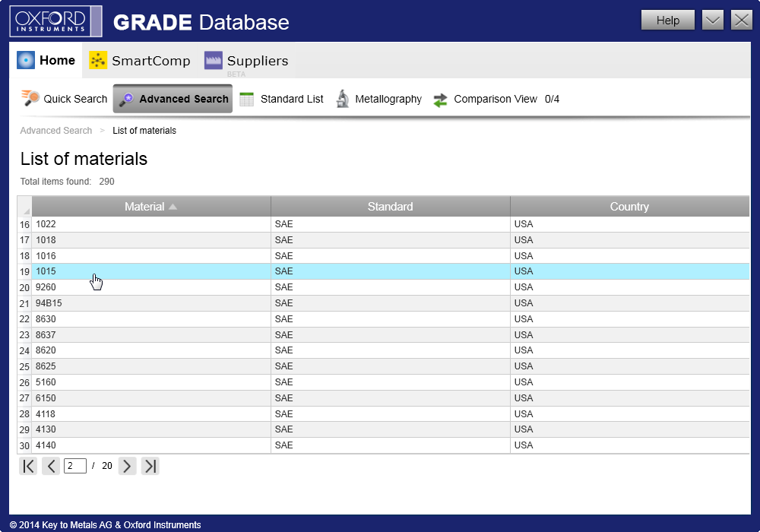The image size is (760, 532).
Task: Click the Comparison View arrows icon
Action: pos(440,100)
